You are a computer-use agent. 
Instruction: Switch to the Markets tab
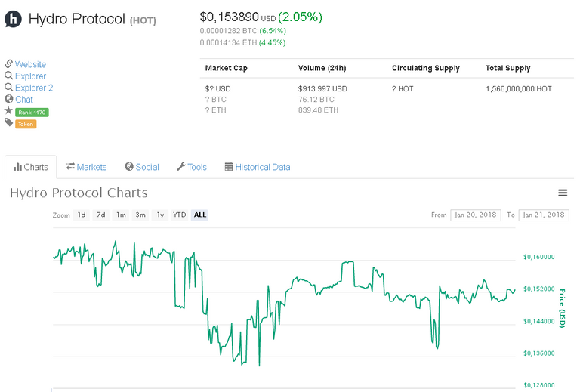tap(87, 167)
